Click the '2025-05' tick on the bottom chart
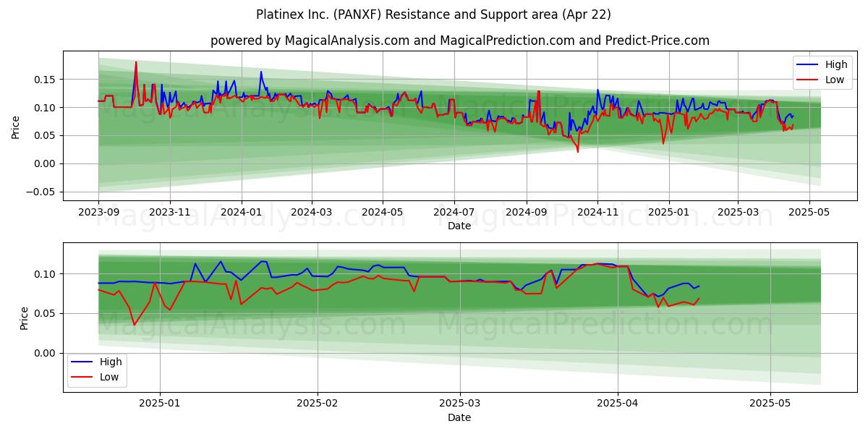This screenshot has width=868, height=434. point(770,403)
